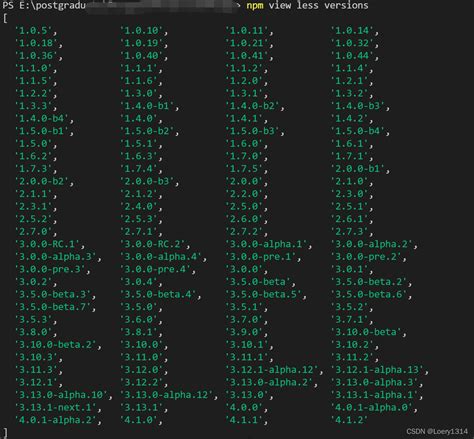Click version '3.0.0-RC.1'
Viewport: 474px width, 439px height.
tap(47, 244)
